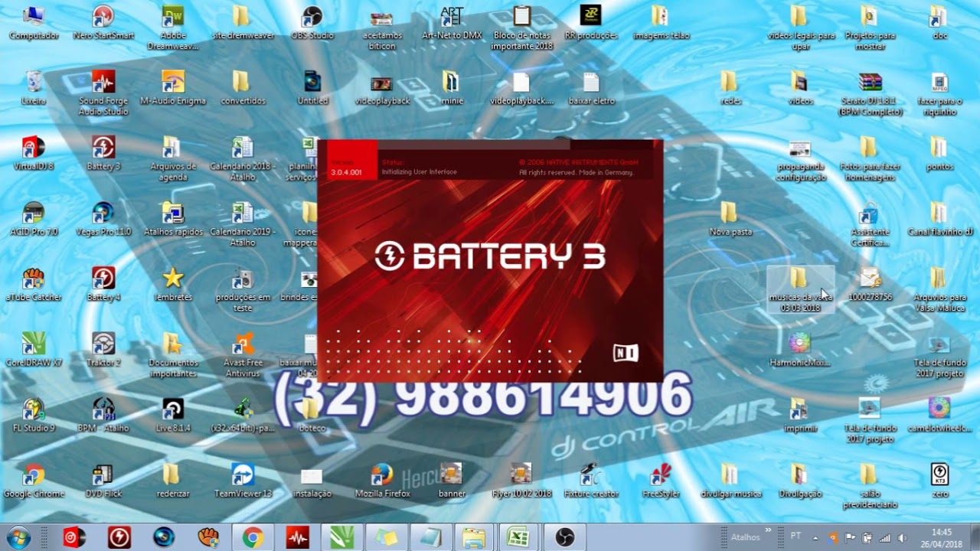
Task: Expand the Atalhos toolbar chevron
Action: pos(768,530)
